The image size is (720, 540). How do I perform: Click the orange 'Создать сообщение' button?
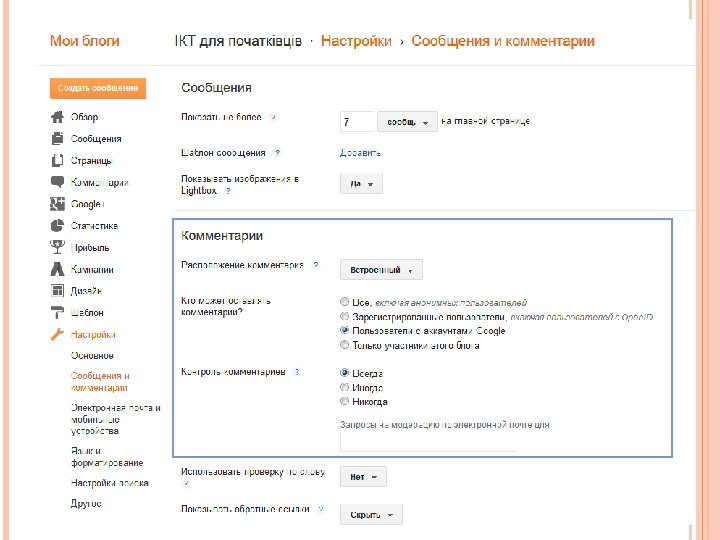tap(98, 88)
